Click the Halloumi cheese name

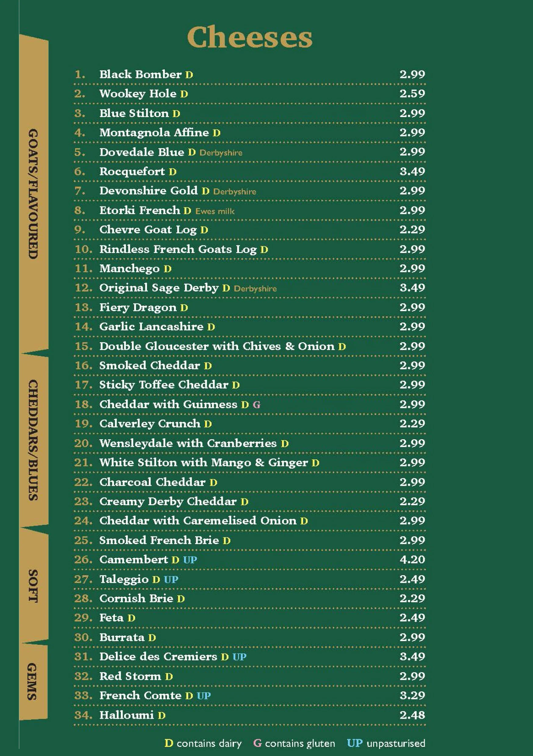127,715
